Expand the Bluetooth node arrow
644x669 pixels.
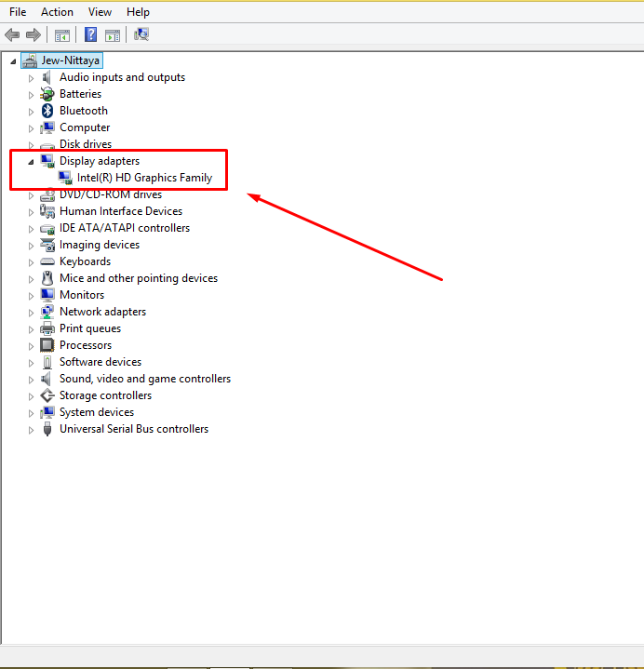pyautogui.click(x=31, y=112)
